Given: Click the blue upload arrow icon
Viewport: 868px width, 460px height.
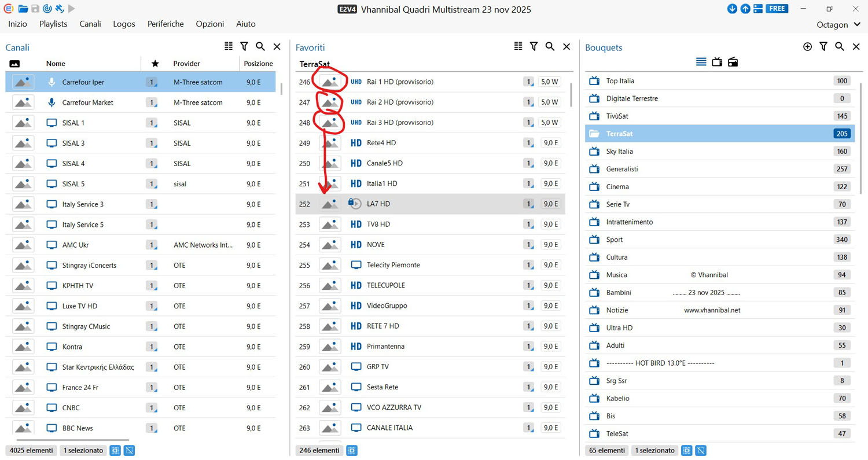Looking at the screenshot, I should [x=745, y=9].
